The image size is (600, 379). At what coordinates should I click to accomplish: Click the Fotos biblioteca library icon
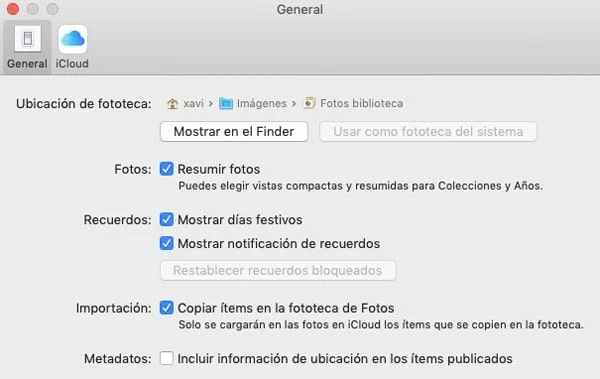(x=309, y=103)
